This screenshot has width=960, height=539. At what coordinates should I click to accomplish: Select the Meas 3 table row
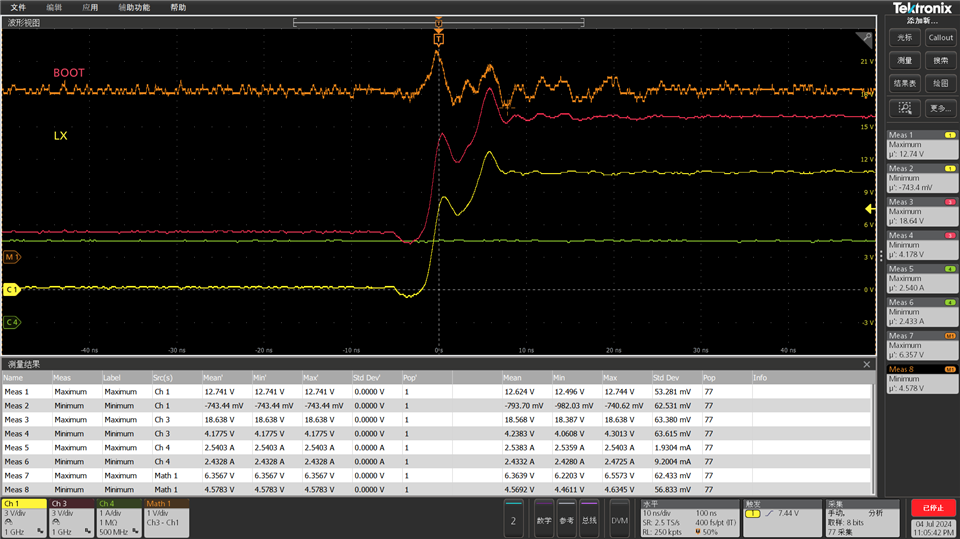[437, 420]
